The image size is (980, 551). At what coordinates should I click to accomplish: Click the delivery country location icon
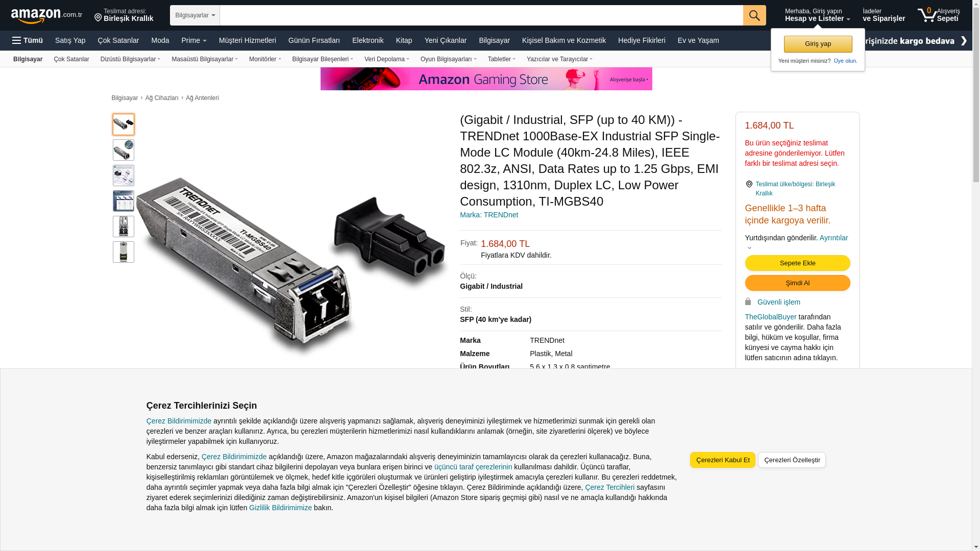pos(749,184)
